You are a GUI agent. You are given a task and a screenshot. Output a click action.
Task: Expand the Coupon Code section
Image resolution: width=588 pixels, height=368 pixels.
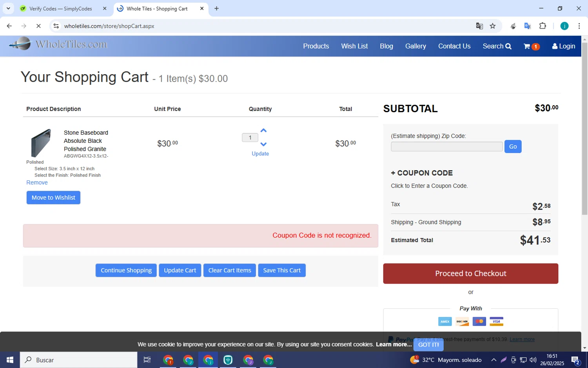click(x=422, y=173)
